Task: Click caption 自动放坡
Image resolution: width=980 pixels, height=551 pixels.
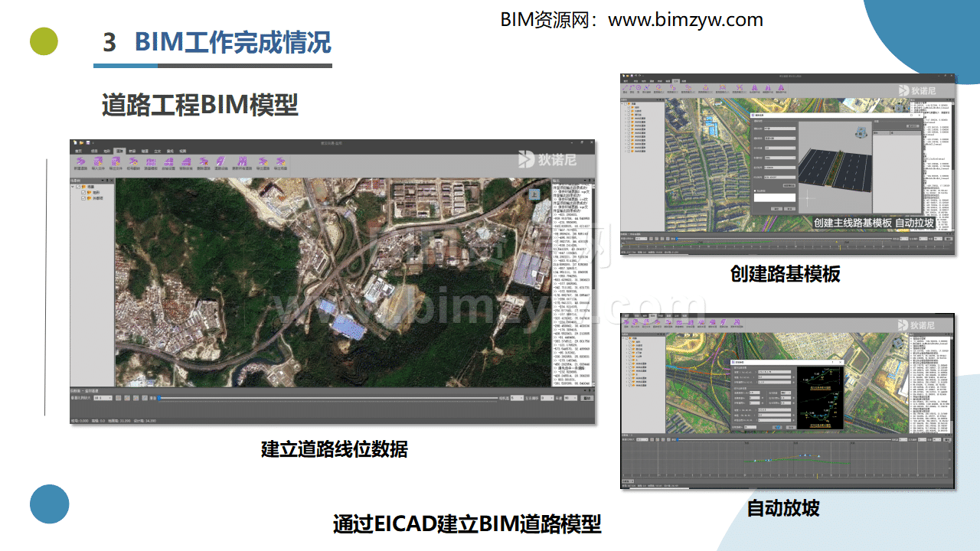Action: pyautogui.click(x=783, y=508)
